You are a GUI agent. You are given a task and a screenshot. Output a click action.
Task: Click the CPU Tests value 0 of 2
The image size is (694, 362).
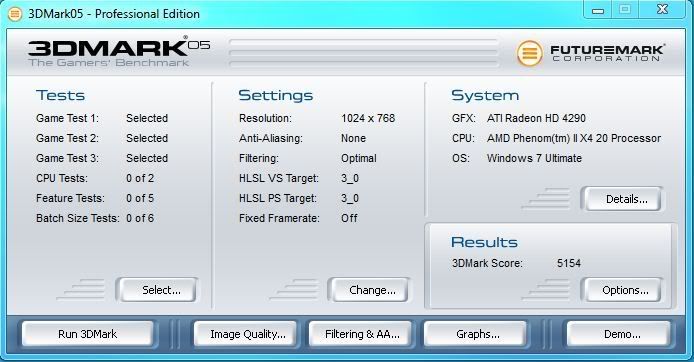pos(140,178)
